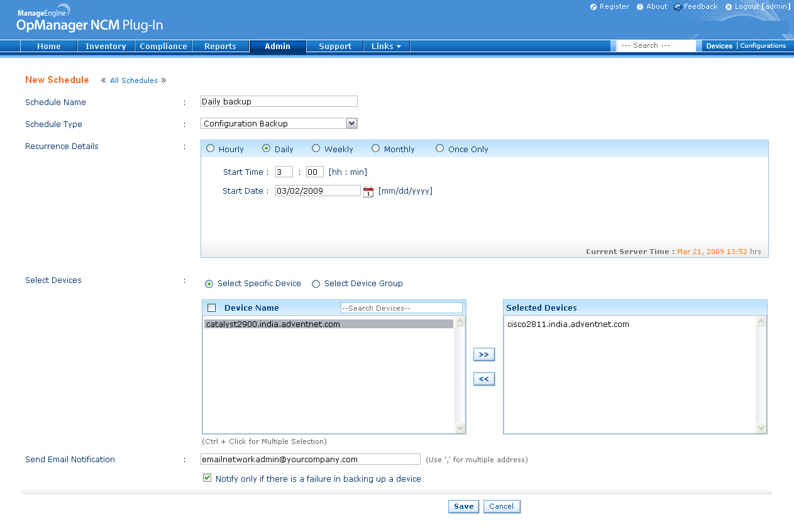Click the Logout icon in header
The width and height of the screenshot is (794, 532).
[x=729, y=7]
